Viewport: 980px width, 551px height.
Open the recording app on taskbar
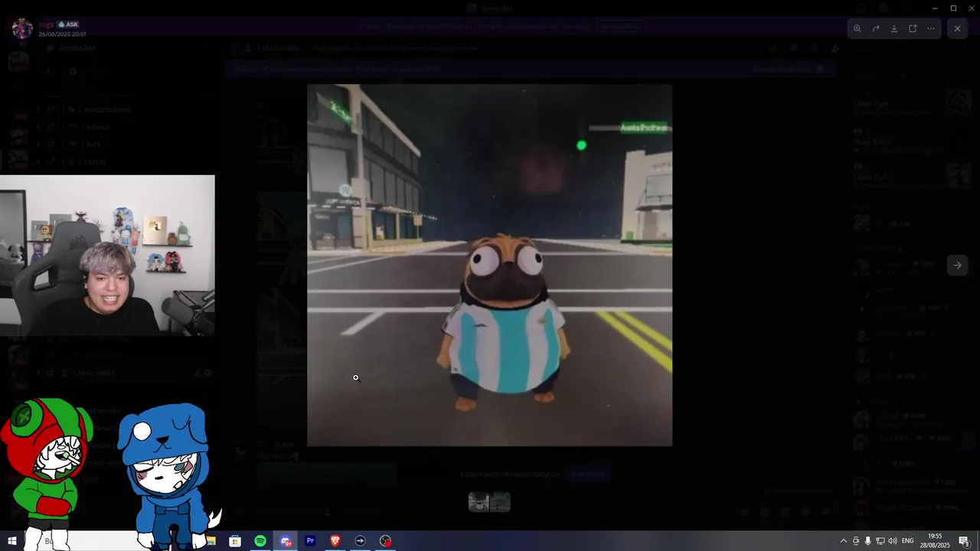pos(385,541)
